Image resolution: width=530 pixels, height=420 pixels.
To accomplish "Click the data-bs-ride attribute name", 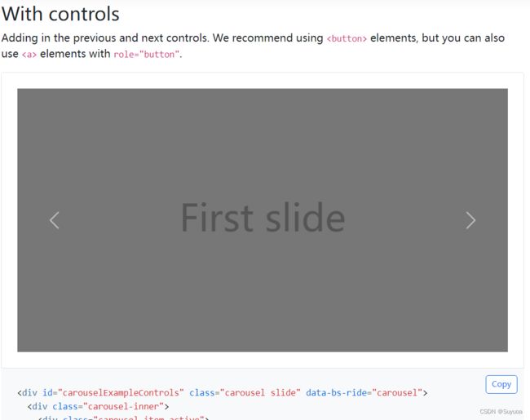I will (x=336, y=392).
